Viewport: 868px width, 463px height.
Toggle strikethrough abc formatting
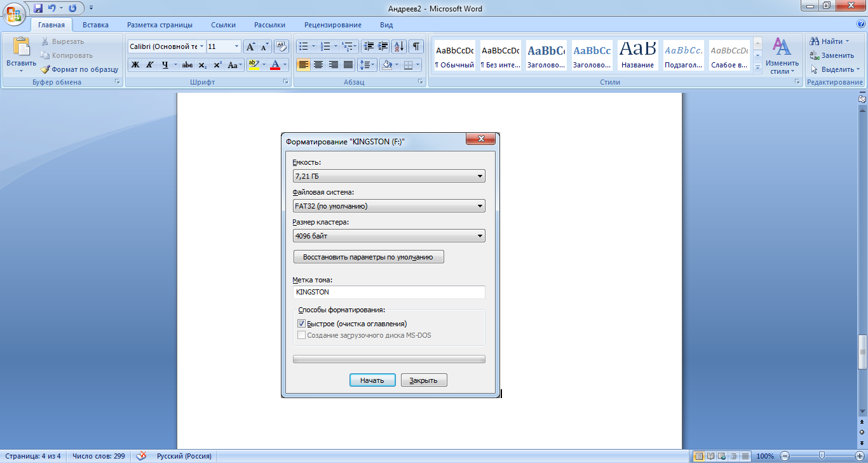(x=187, y=65)
